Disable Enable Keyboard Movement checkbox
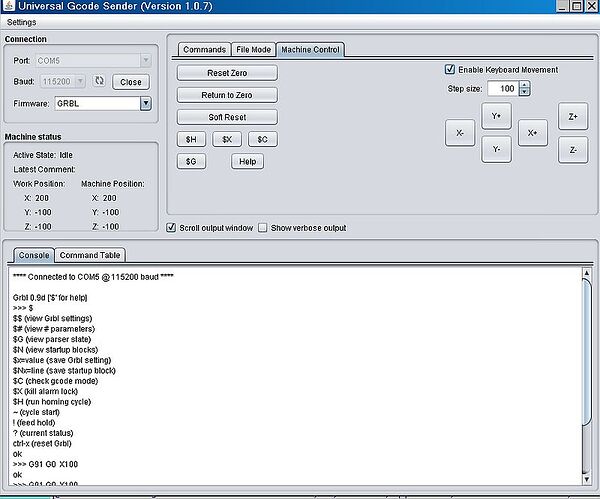This screenshot has height=499, width=600. tap(450, 69)
